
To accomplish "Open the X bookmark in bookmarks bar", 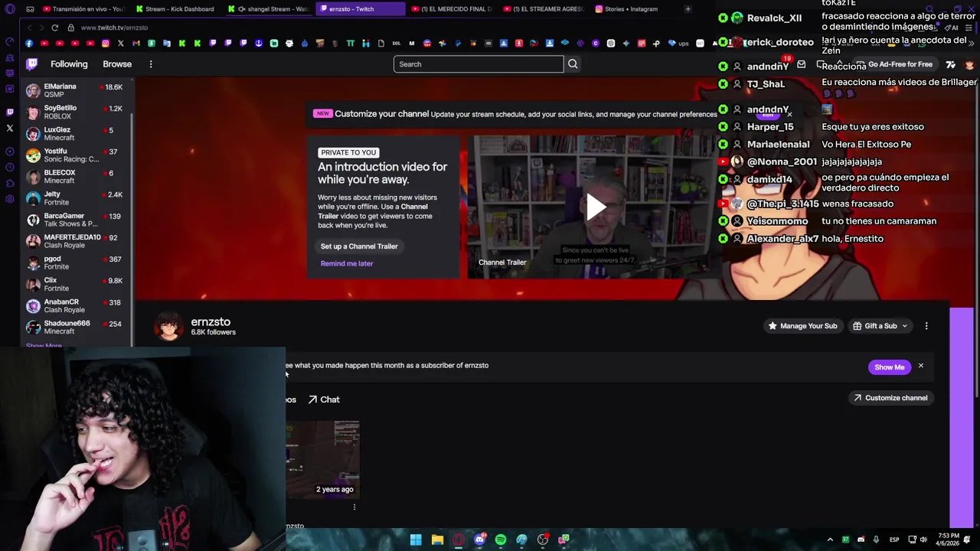I will click(x=120, y=44).
